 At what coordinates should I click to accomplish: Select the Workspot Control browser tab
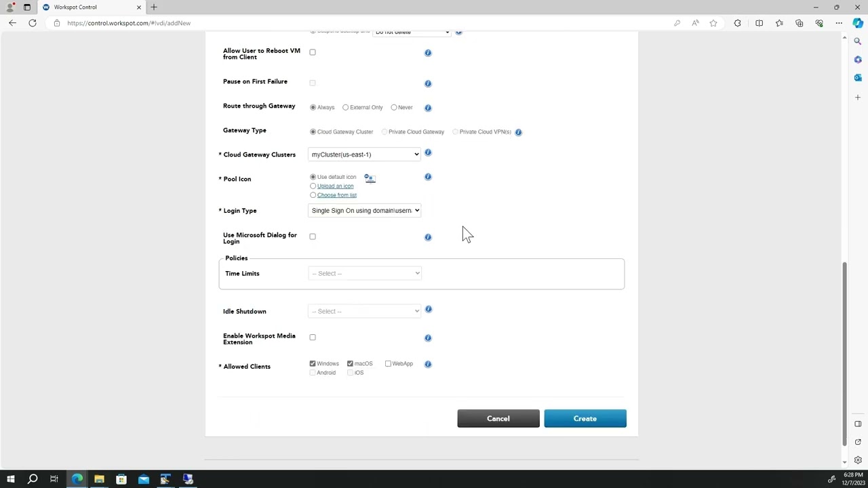click(91, 7)
